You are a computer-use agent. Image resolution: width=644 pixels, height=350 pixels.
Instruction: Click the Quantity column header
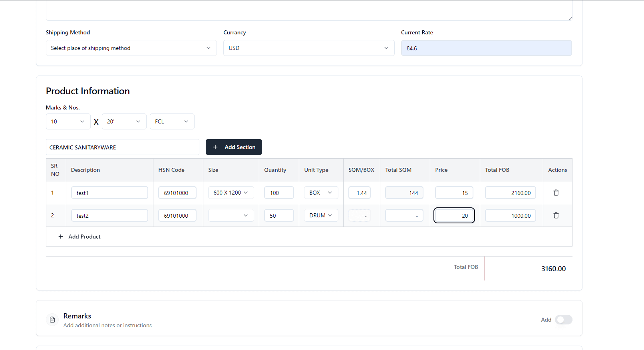(275, 170)
